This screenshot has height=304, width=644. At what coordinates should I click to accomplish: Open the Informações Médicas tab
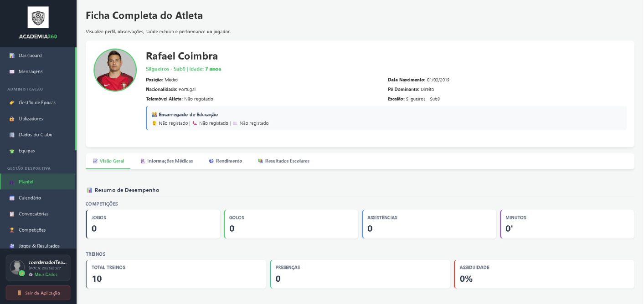tap(166, 161)
